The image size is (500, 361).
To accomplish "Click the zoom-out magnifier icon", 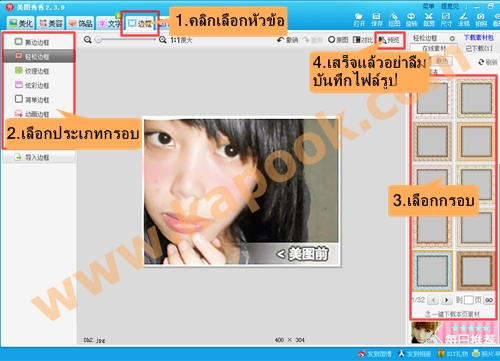I will pyautogui.click(x=88, y=40).
